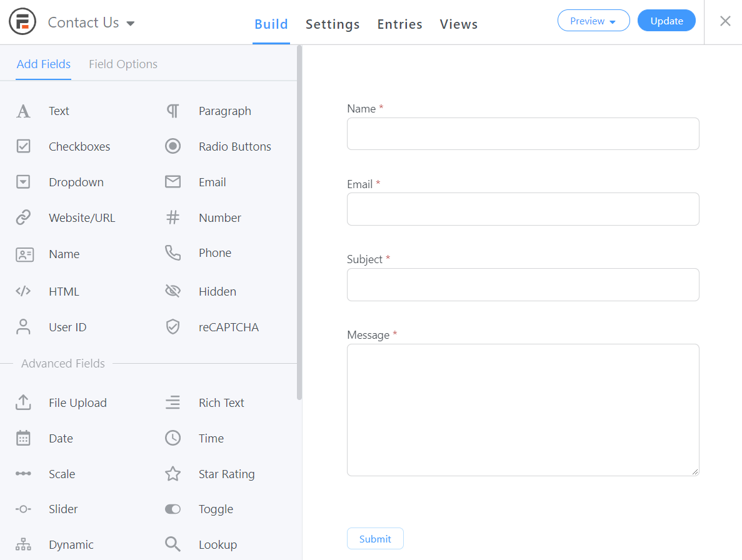Viewport: 742px width, 560px height.
Task: Click the Email envelope icon
Action: (173, 181)
